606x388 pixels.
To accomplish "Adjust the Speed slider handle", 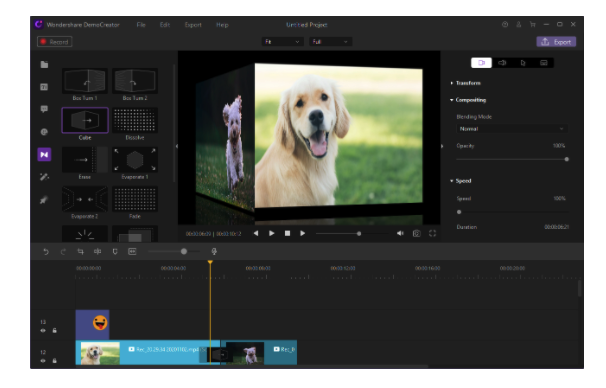I will coord(459,212).
